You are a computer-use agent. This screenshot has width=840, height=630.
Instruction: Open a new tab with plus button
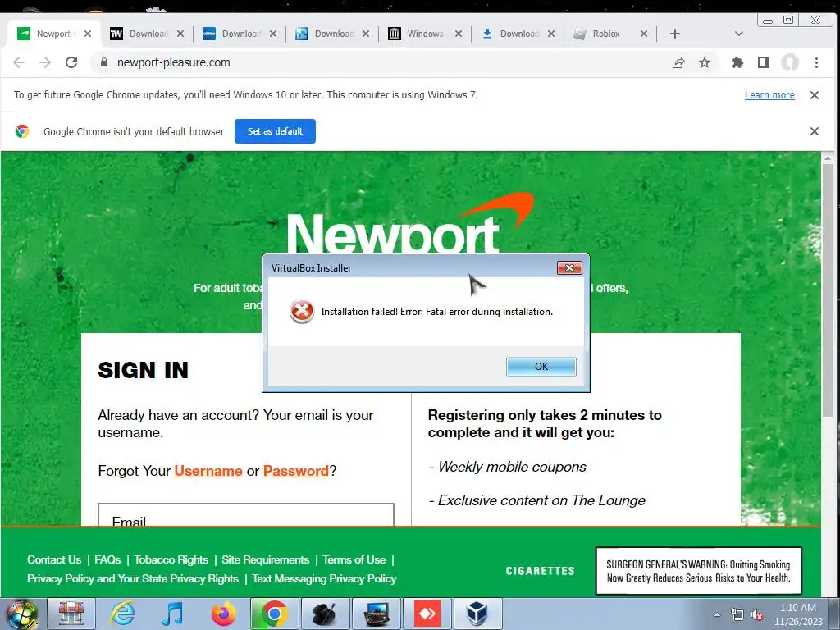[x=675, y=34]
